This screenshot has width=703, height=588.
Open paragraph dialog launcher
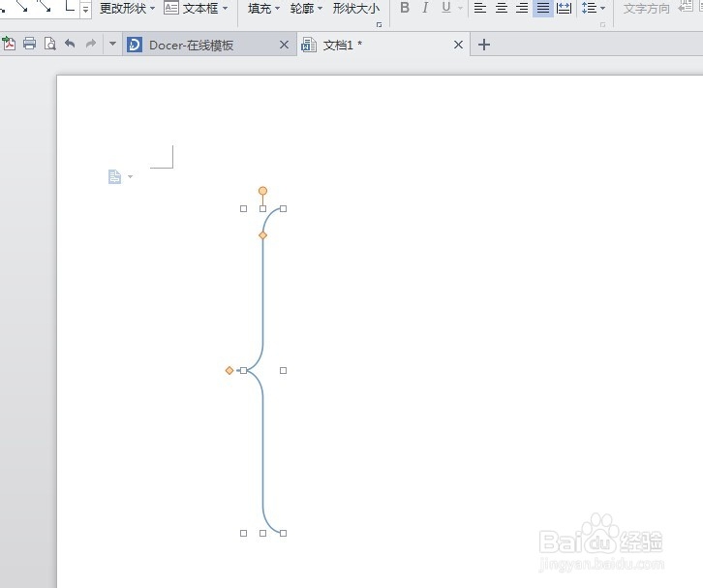[602, 24]
